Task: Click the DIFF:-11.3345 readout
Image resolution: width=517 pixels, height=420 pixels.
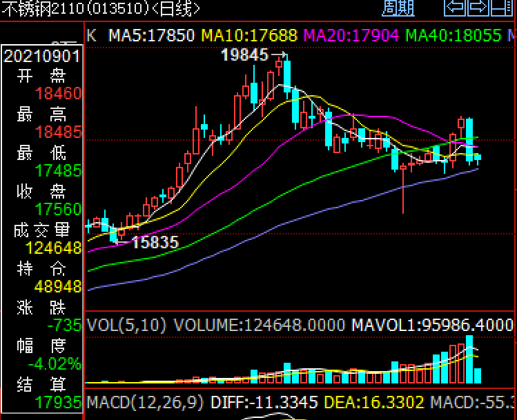Action: [x=264, y=402]
